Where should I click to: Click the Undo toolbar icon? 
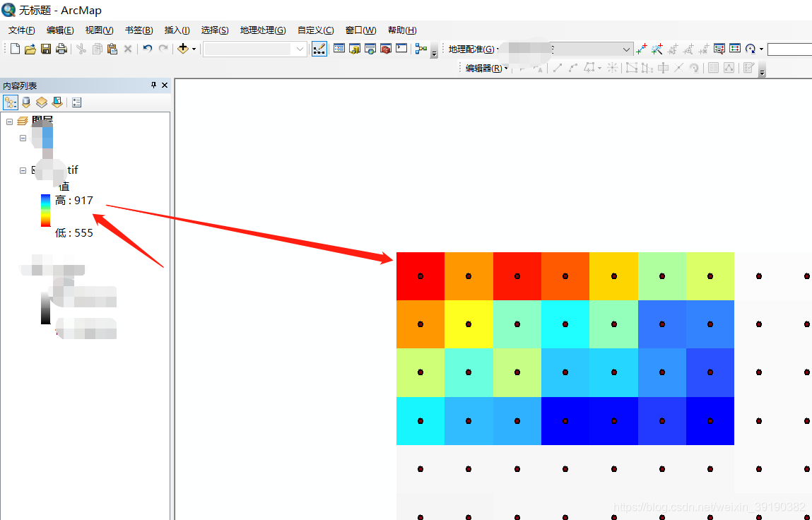(146, 48)
